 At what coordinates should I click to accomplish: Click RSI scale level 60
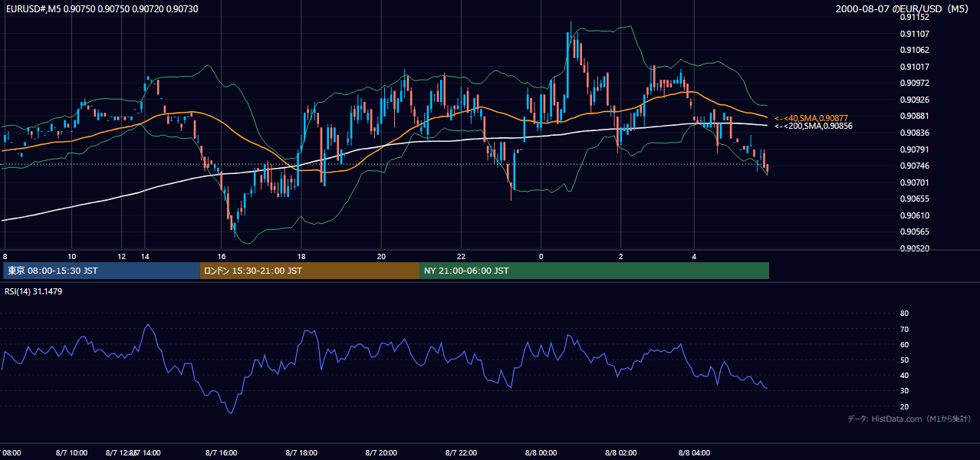pyautogui.click(x=904, y=344)
